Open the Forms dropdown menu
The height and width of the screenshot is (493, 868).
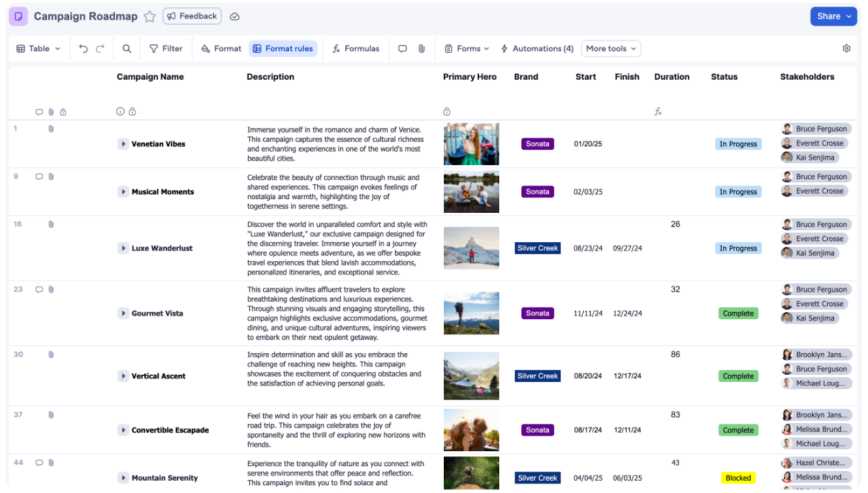[467, 48]
